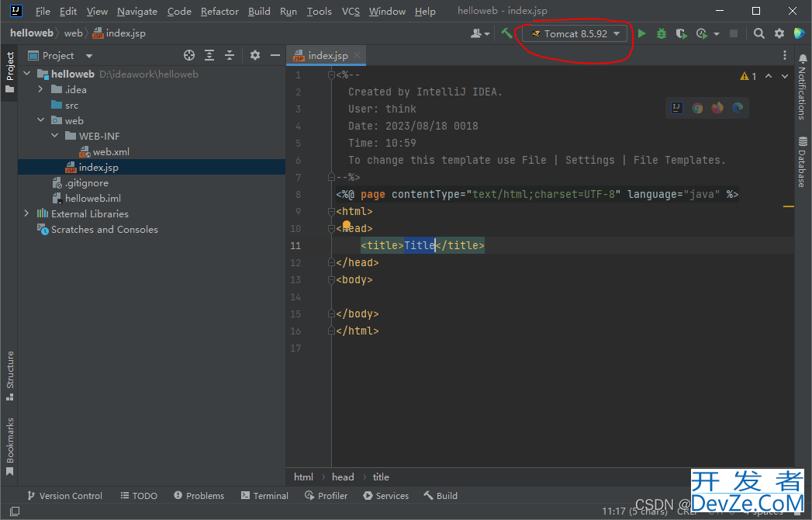Open the Navigate menu

(137, 11)
